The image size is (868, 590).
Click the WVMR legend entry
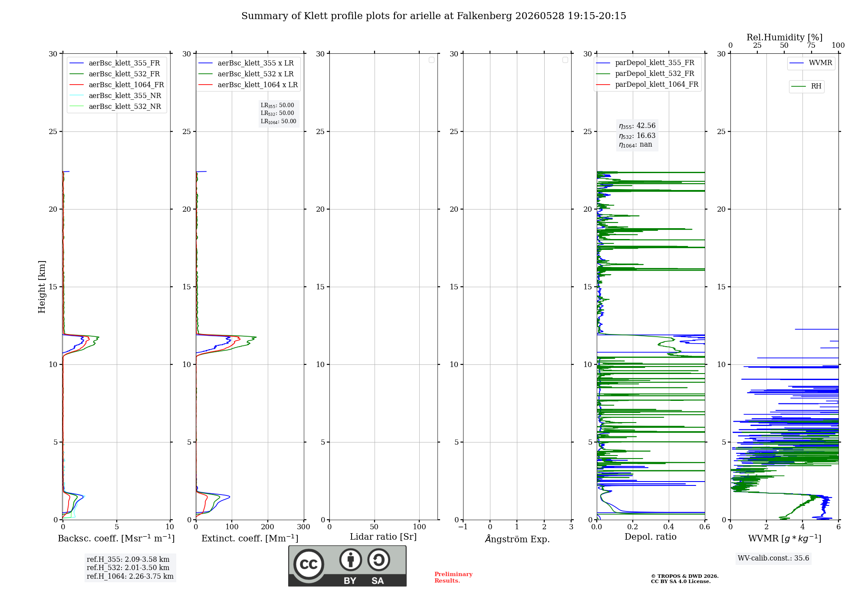click(x=811, y=63)
